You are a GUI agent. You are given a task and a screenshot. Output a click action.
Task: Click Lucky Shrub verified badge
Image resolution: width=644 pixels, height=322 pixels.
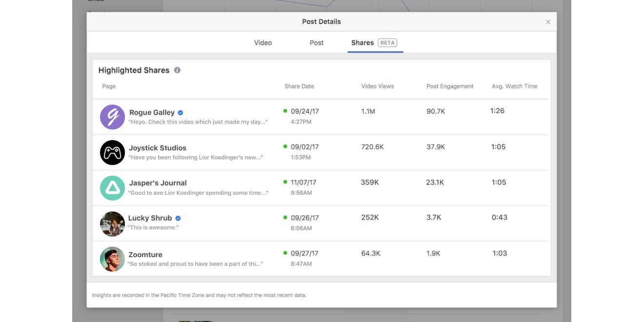tap(178, 219)
